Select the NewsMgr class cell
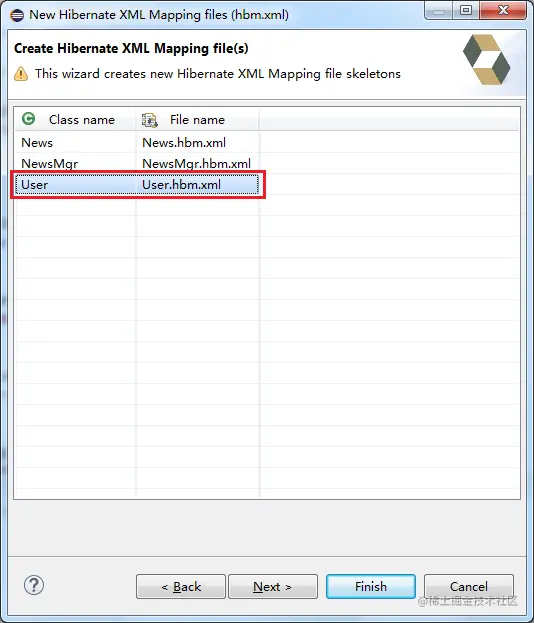Image resolution: width=534 pixels, height=623 pixels. (75, 163)
